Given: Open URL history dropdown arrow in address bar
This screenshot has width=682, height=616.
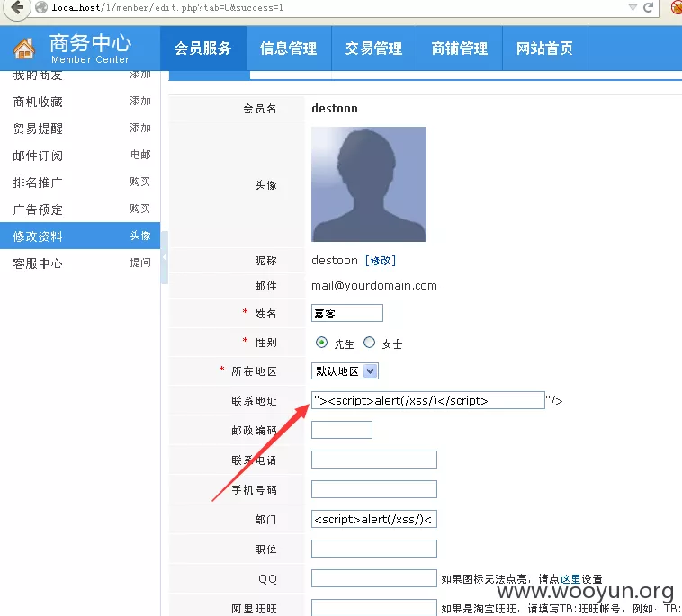Looking at the screenshot, I should click(x=633, y=7).
